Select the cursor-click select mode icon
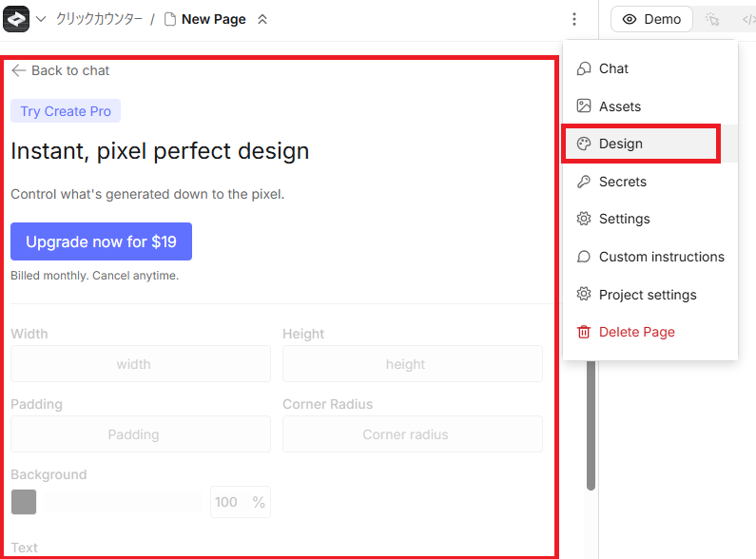 [x=712, y=19]
